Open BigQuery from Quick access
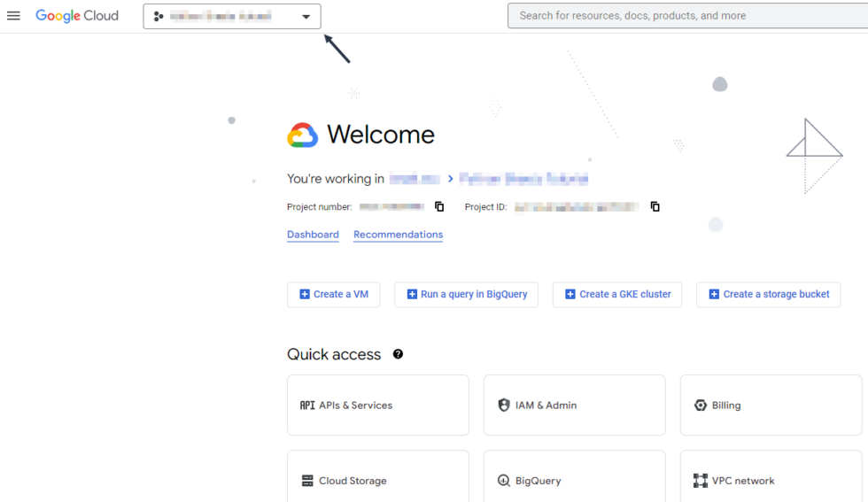Image resolution: width=868 pixels, height=502 pixels. [x=574, y=480]
